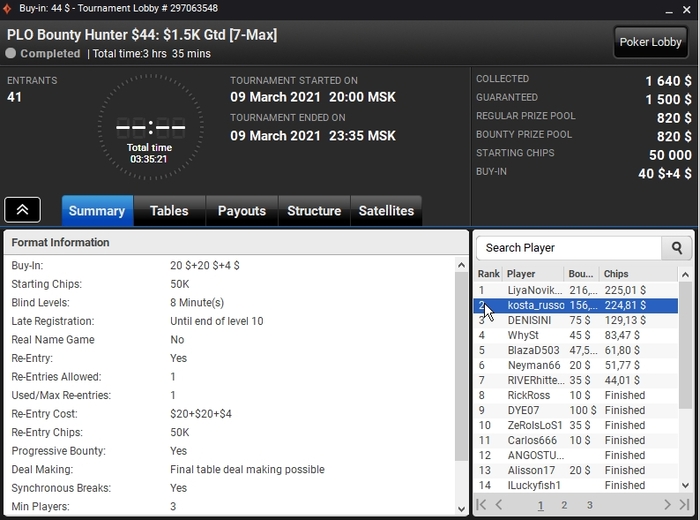
Task: Click up arrow of Format Information scrollbar
Action: tap(461, 265)
